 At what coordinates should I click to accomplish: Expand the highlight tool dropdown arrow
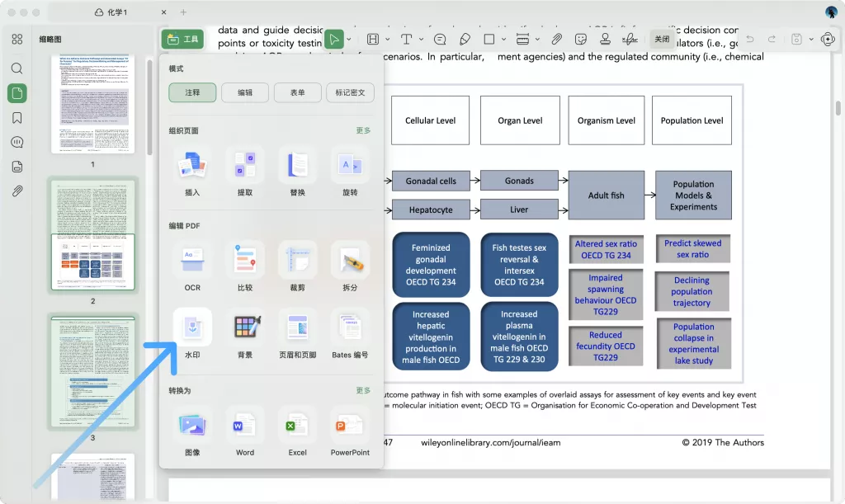(388, 39)
